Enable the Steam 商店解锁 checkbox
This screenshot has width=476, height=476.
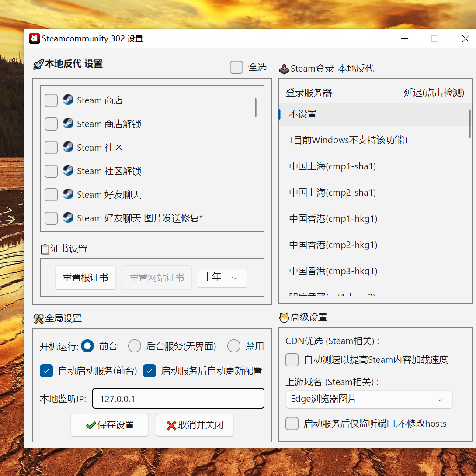pos(51,124)
